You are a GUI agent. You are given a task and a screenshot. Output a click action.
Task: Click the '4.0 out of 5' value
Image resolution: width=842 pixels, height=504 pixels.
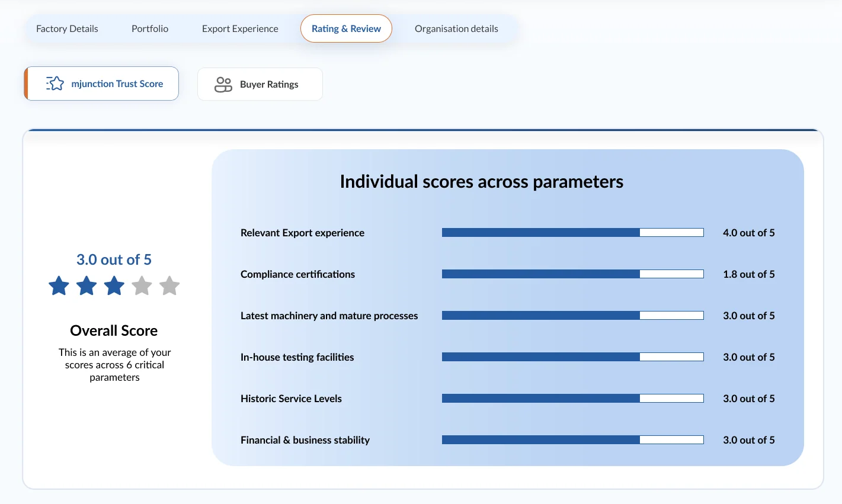pyautogui.click(x=749, y=233)
